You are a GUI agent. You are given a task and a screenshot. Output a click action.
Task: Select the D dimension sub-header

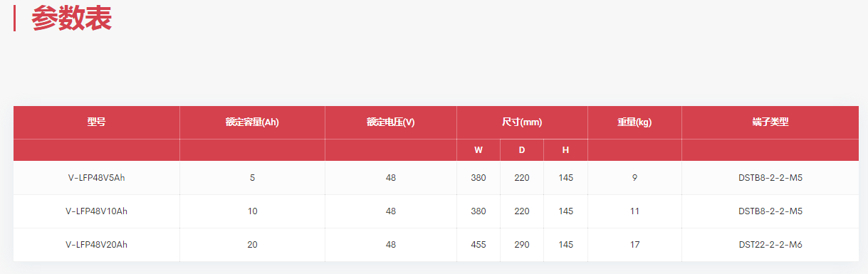[x=522, y=150]
